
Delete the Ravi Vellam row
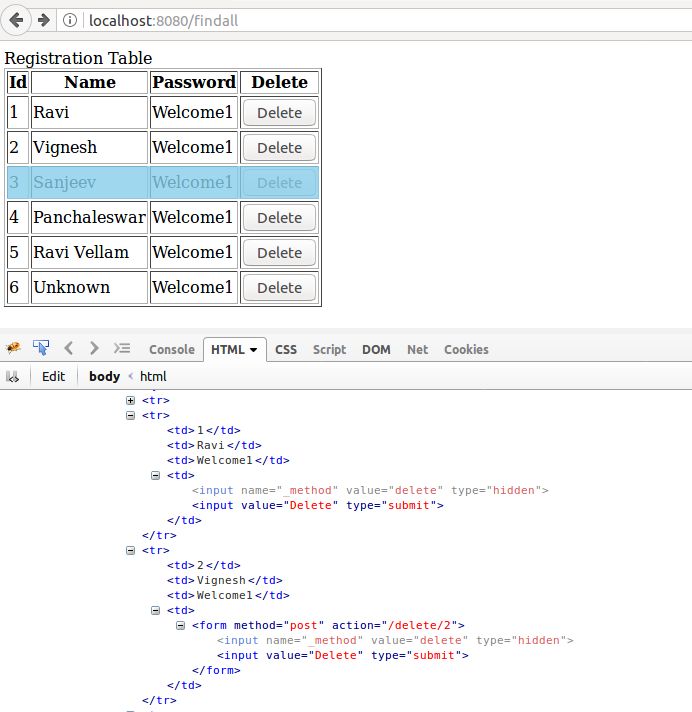click(x=279, y=252)
